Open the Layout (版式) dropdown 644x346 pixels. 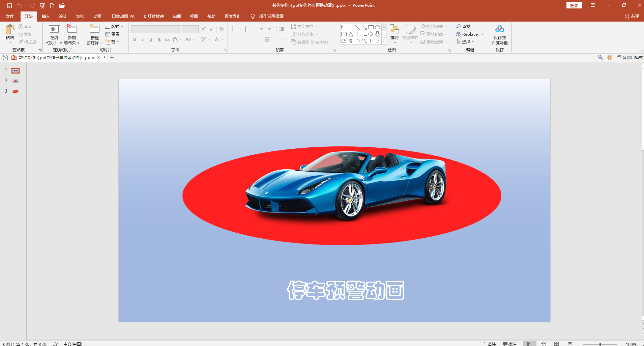[114, 26]
